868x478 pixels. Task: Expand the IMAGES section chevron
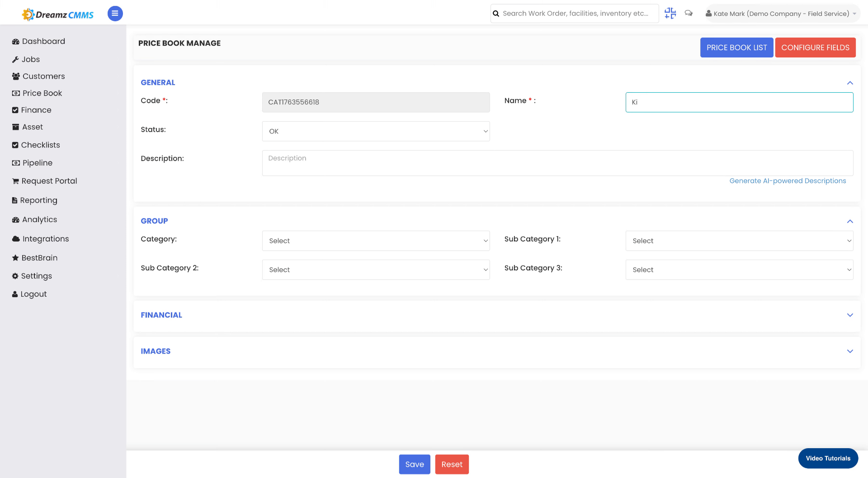[x=850, y=351]
